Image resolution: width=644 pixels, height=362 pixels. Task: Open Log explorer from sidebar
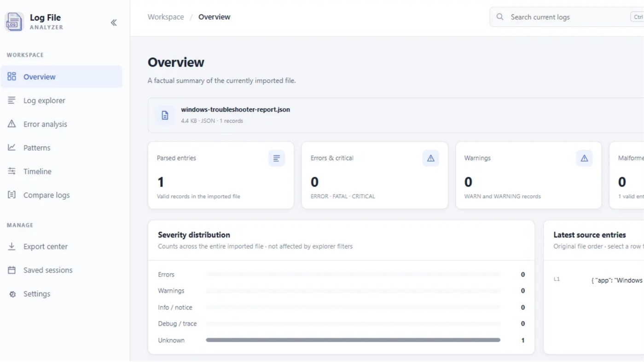(62, 100)
